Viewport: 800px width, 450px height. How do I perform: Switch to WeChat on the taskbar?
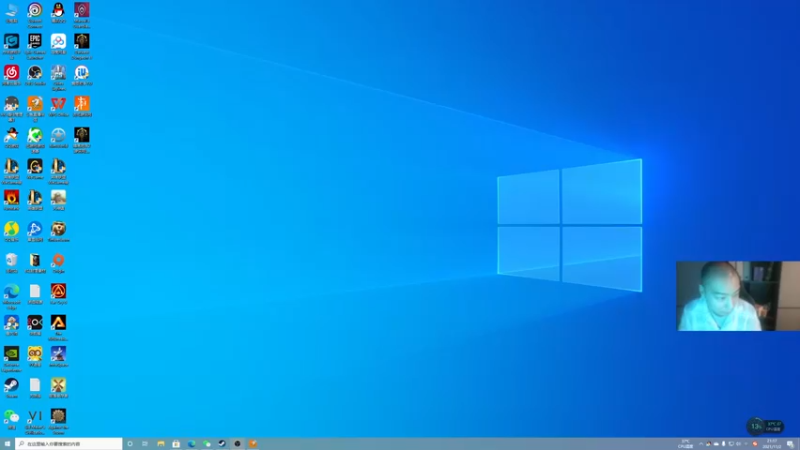click(207, 444)
